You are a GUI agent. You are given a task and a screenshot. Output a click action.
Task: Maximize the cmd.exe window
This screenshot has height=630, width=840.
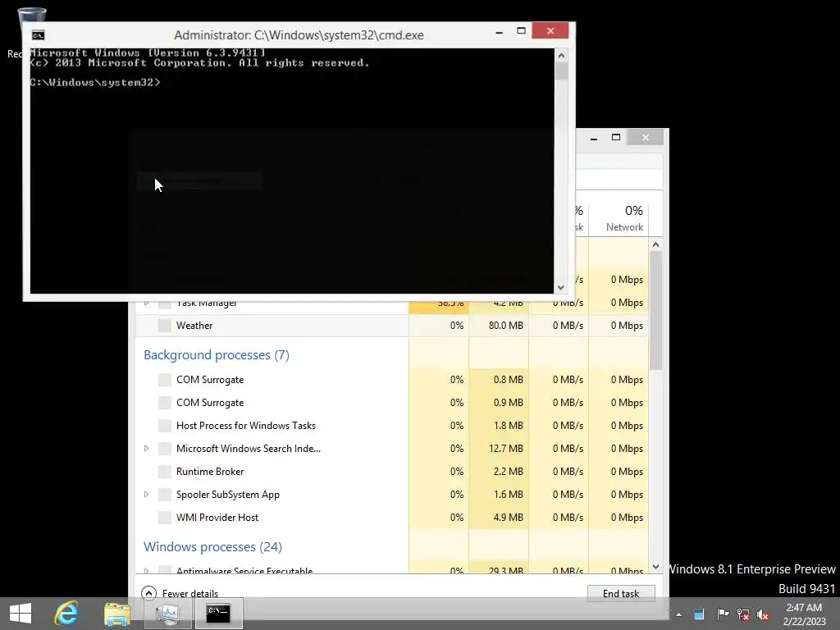pyautogui.click(x=521, y=31)
